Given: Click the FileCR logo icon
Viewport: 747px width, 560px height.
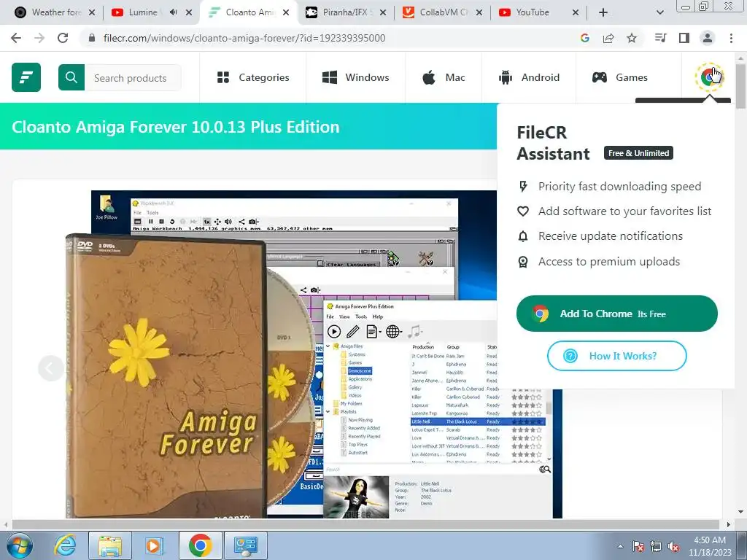Looking at the screenshot, I should pos(26,77).
